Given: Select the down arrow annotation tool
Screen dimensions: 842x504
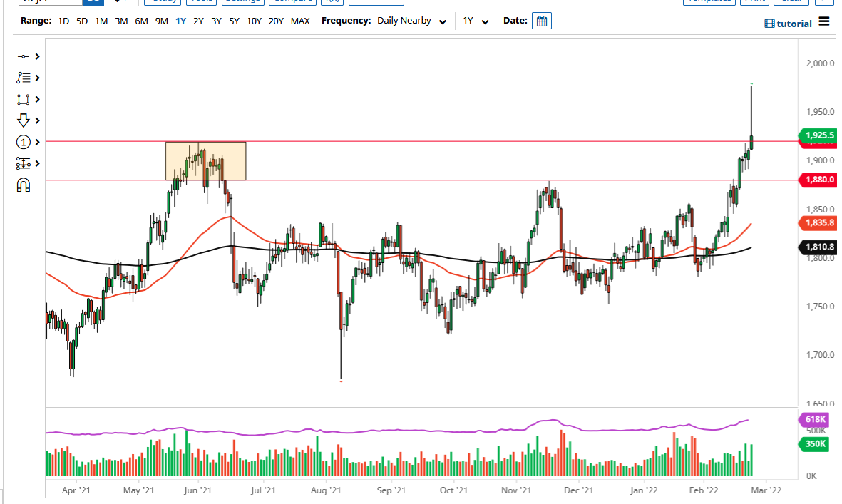Looking at the screenshot, I should [x=24, y=120].
